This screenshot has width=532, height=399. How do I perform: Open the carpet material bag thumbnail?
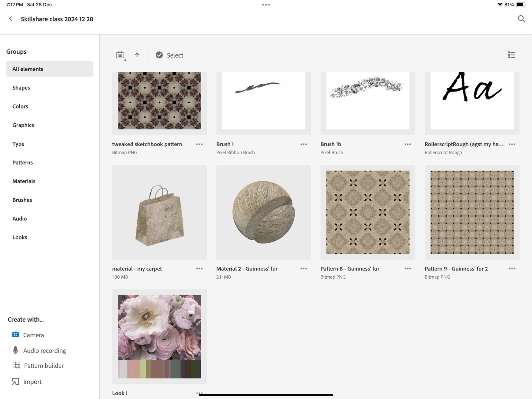pyautogui.click(x=160, y=212)
